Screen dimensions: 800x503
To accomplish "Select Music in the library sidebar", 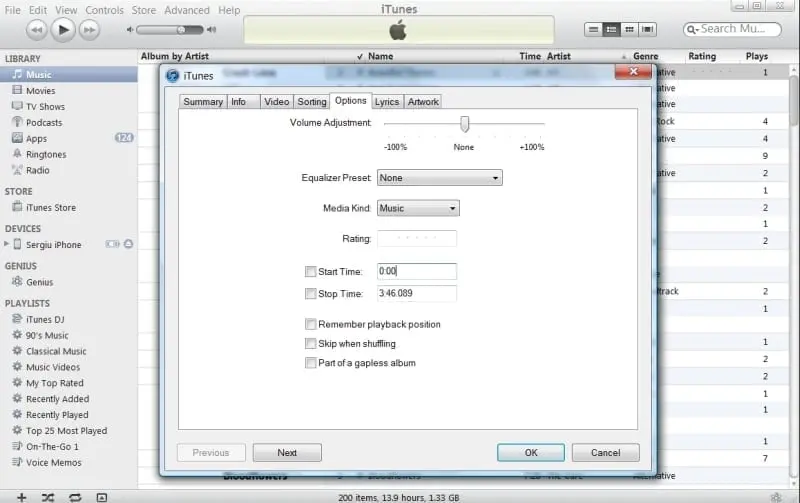I will click(x=68, y=74).
